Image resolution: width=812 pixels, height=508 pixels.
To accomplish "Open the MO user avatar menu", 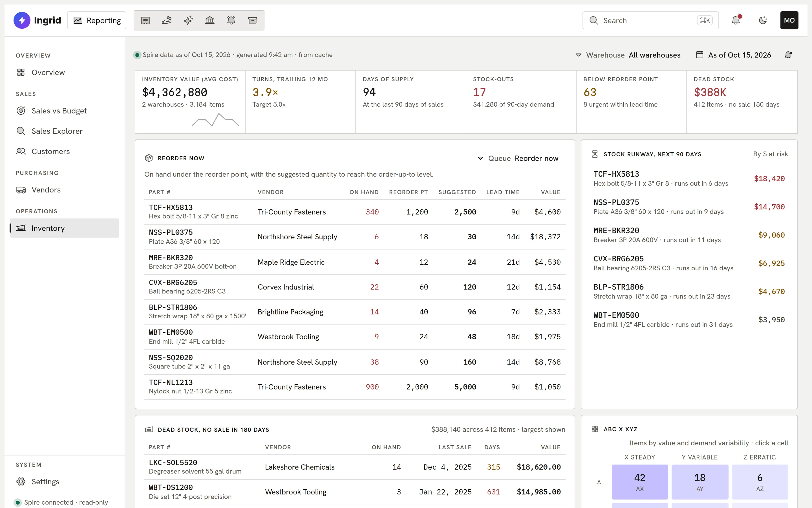I will [789, 20].
